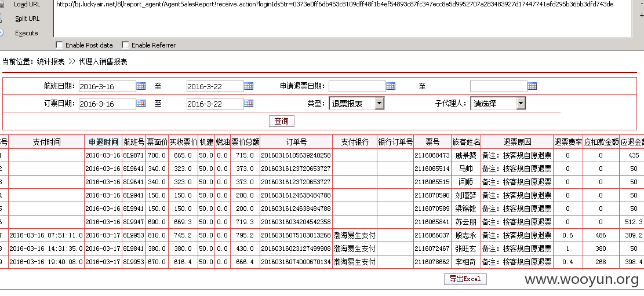Open calendar for booking date end
This screenshot has height=296, width=644.
(249, 104)
